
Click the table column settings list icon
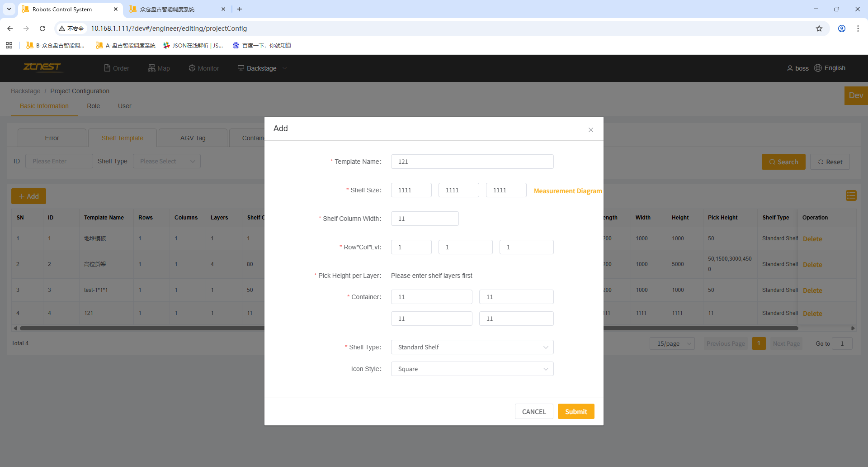pyautogui.click(x=851, y=195)
